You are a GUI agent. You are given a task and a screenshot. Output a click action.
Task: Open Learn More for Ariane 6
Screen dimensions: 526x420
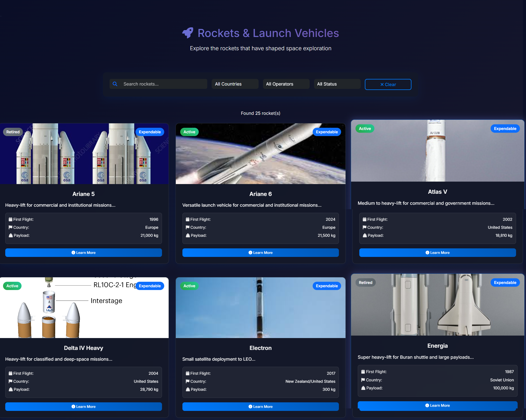click(261, 252)
